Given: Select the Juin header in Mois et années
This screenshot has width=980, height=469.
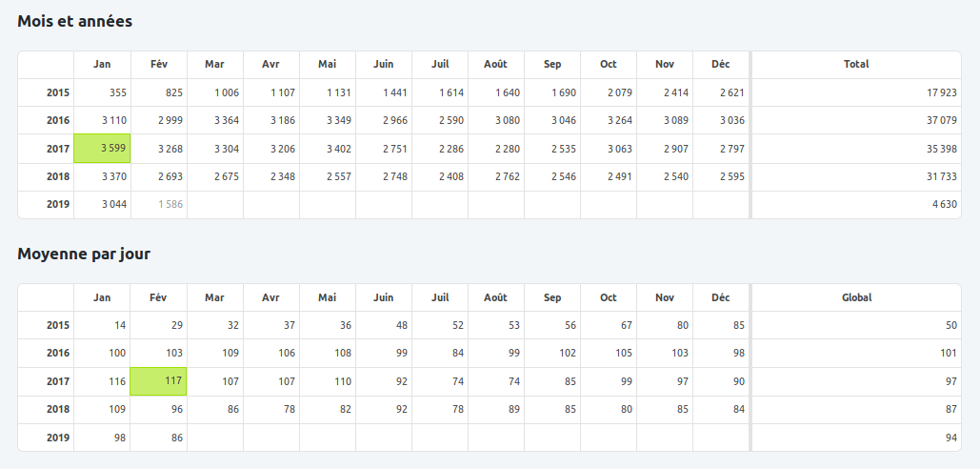Looking at the screenshot, I should (x=383, y=64).
